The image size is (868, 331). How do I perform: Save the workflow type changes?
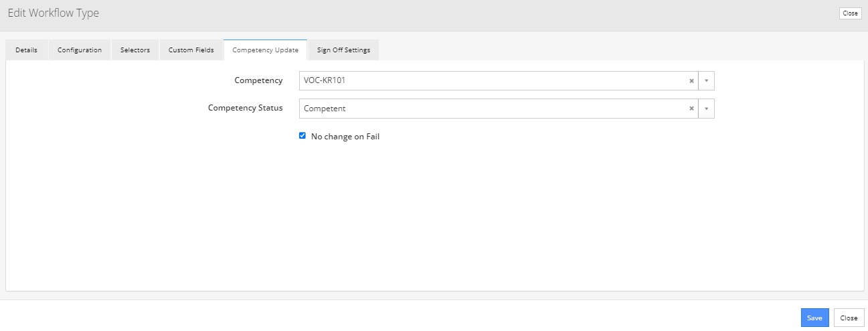[814, 318]
